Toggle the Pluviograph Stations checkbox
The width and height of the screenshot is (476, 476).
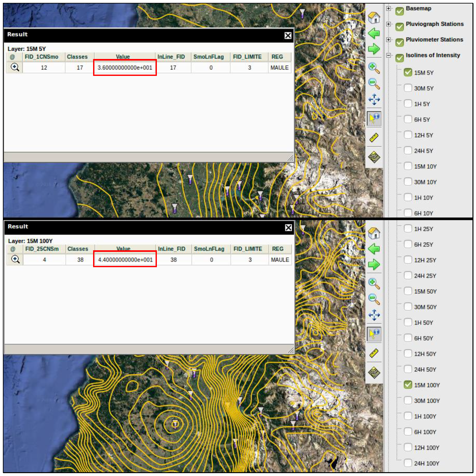pyautogui.click(x=399, y=27)
